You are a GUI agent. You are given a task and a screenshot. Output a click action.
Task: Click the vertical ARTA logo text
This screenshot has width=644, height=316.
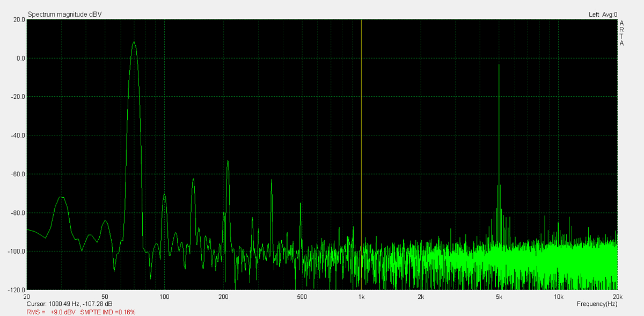621,33
